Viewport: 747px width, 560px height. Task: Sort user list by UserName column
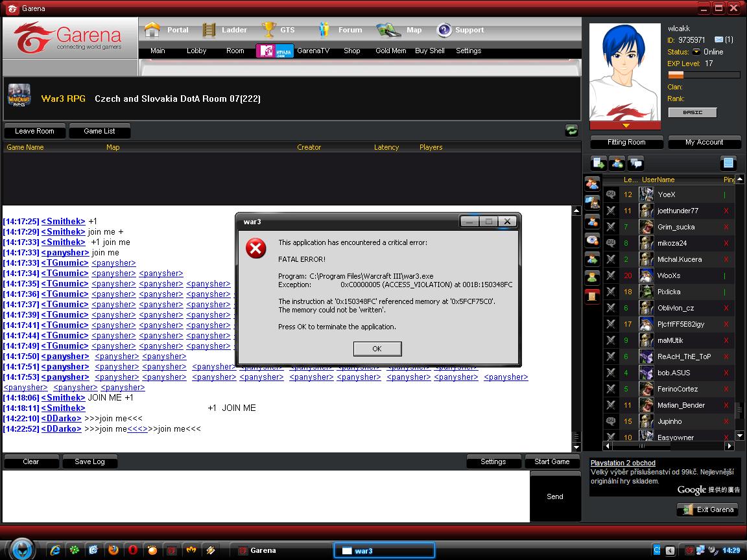[x=658, y=180]
